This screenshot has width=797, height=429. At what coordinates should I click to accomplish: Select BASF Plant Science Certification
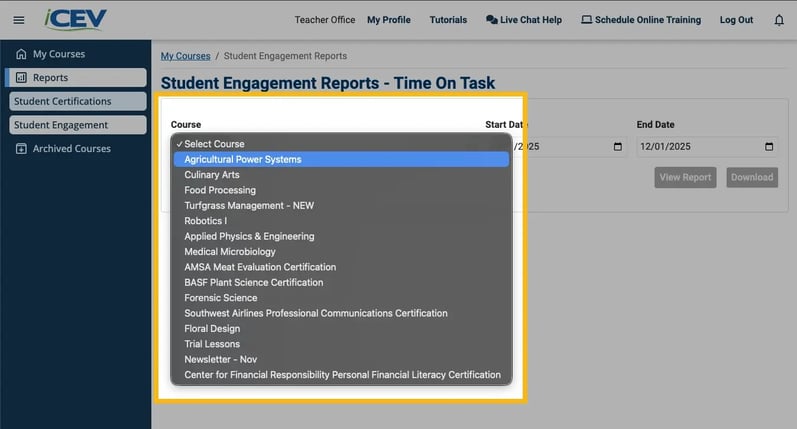(x=341, y=282)
